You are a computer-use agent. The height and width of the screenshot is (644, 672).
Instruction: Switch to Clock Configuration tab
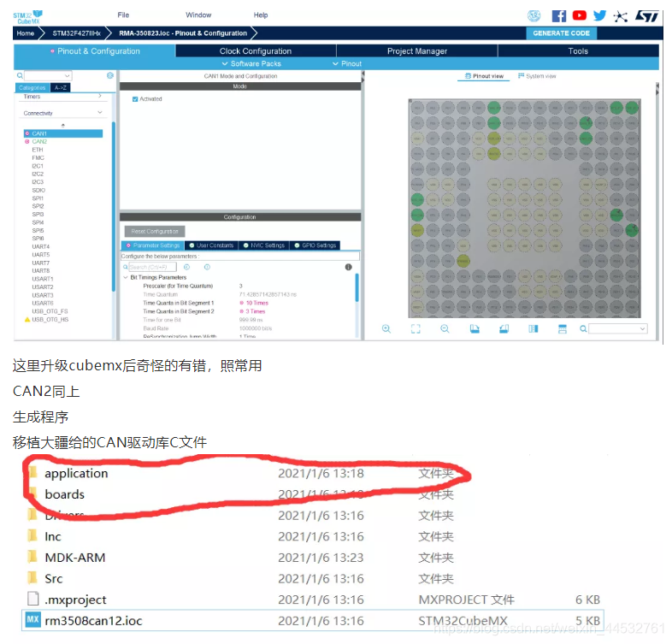point(256,51)
